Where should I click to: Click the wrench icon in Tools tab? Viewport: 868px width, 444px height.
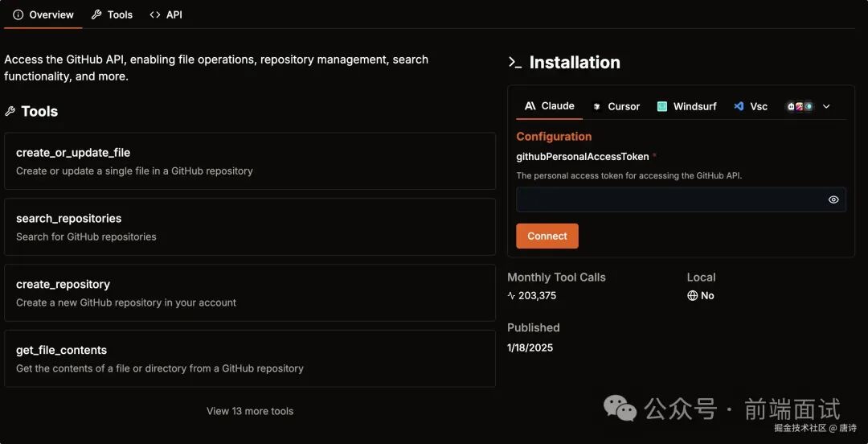(x=96, y=15)
